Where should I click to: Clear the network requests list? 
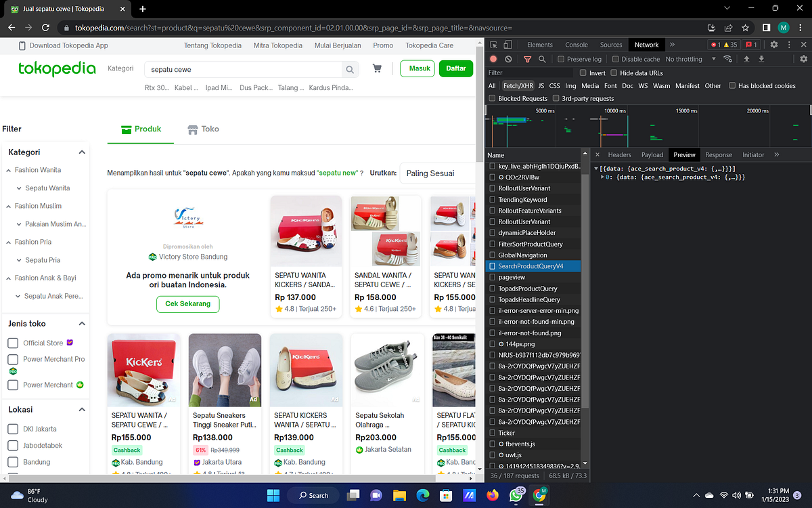pos(508,59)
